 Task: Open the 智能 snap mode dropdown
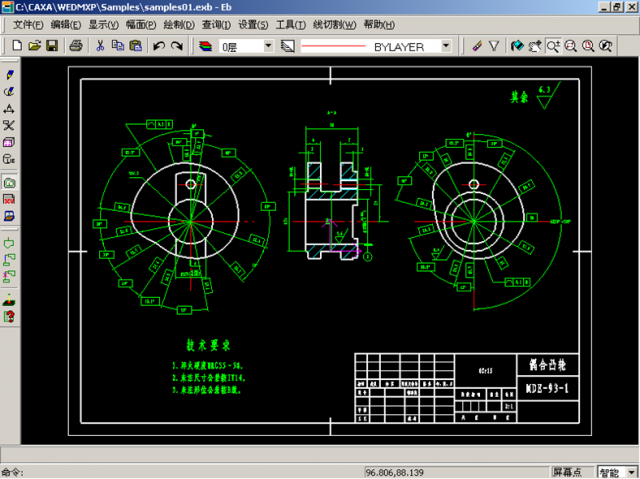click(630, 472)
